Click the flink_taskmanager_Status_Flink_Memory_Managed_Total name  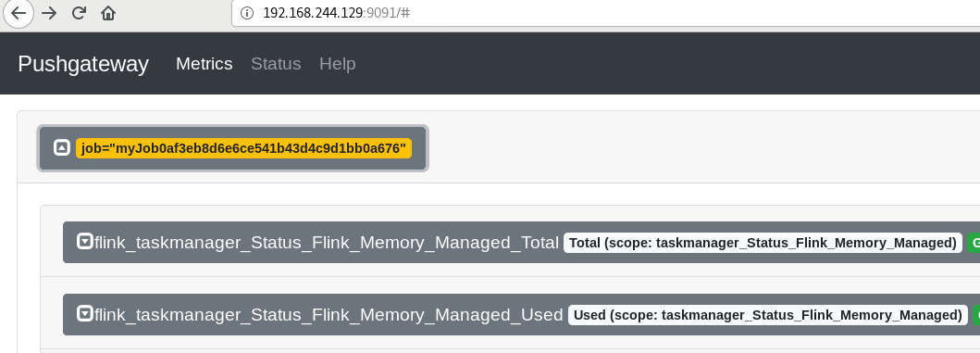[x=327, y=243]
